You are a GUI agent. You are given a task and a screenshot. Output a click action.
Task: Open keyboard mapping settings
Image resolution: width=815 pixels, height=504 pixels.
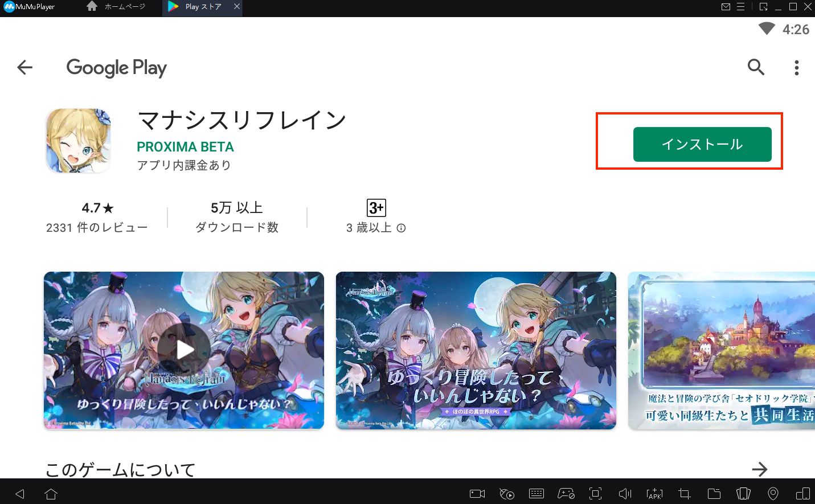(x=536, y=494)
